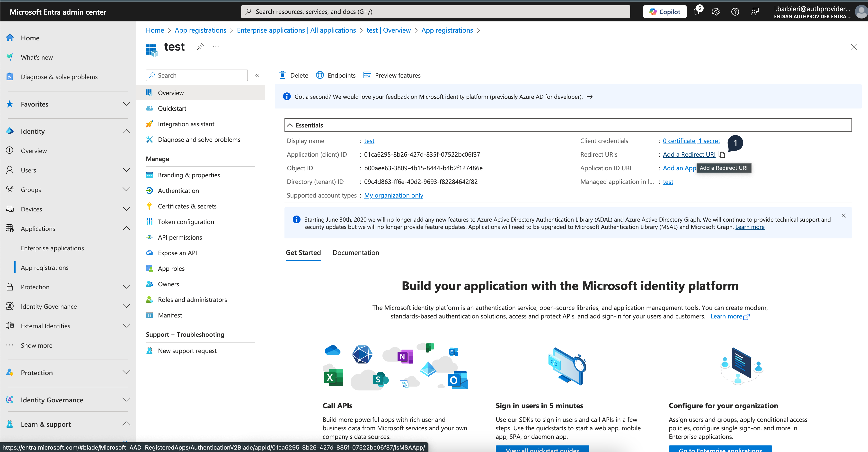Select the Get Started tab
The height and width of the screenshot is (452, 868).
(x=303, y=253)
